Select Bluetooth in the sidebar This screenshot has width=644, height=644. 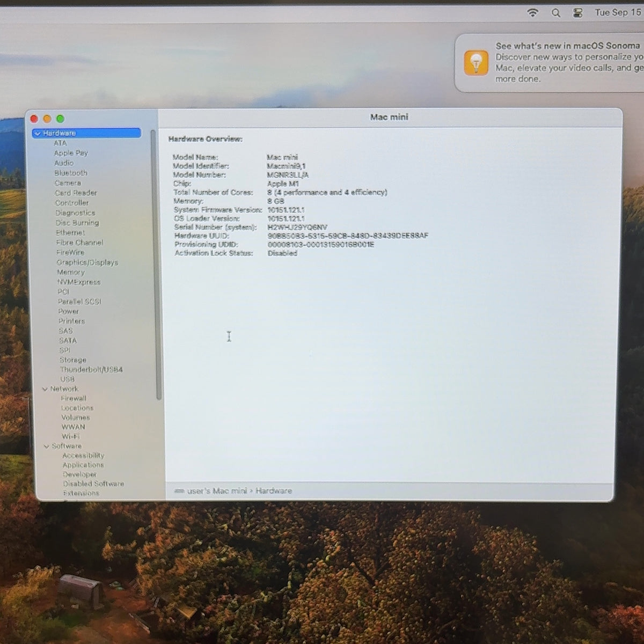71,173
